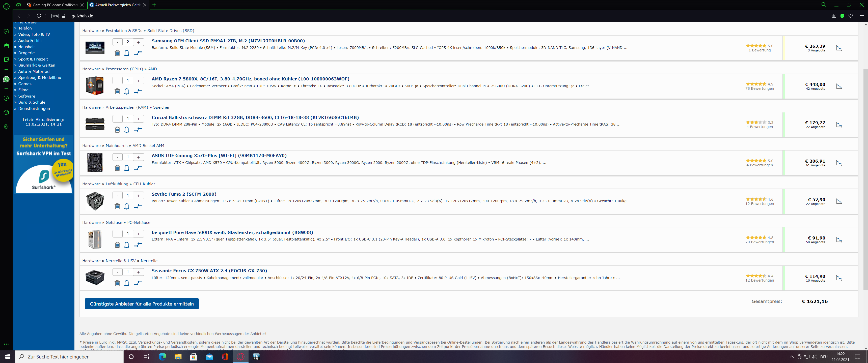Open the be quiet! Pure Base 500DX product page
Screen dimensions: 868x363
point(232,232)
